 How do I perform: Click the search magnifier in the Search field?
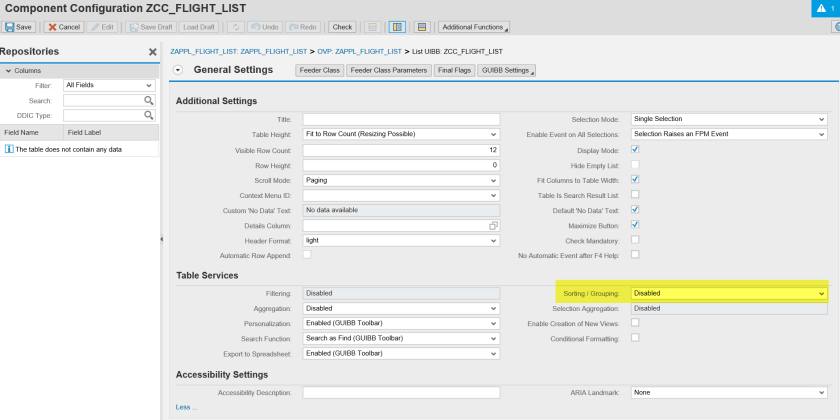(x=148, y=101)
